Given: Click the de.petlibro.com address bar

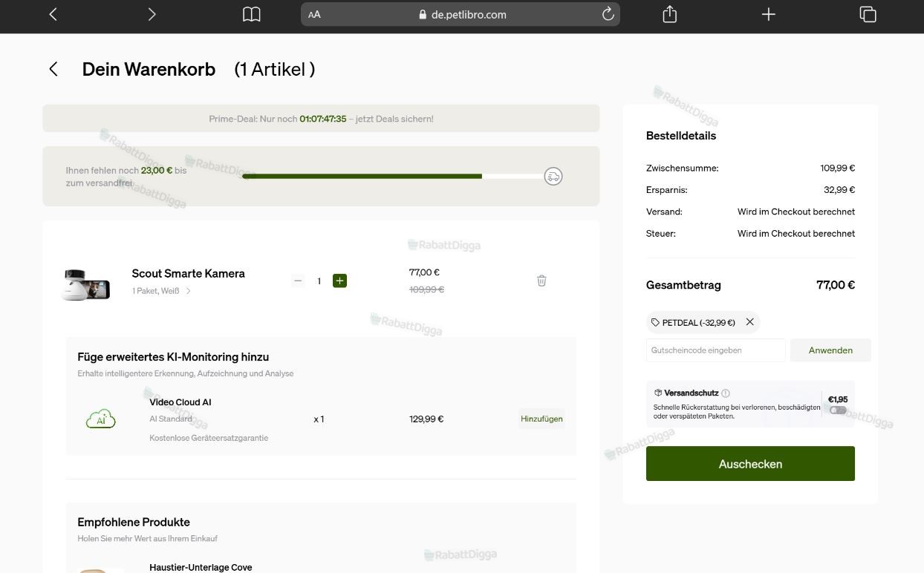Looking at the screenshot, I should pos(461,14).
